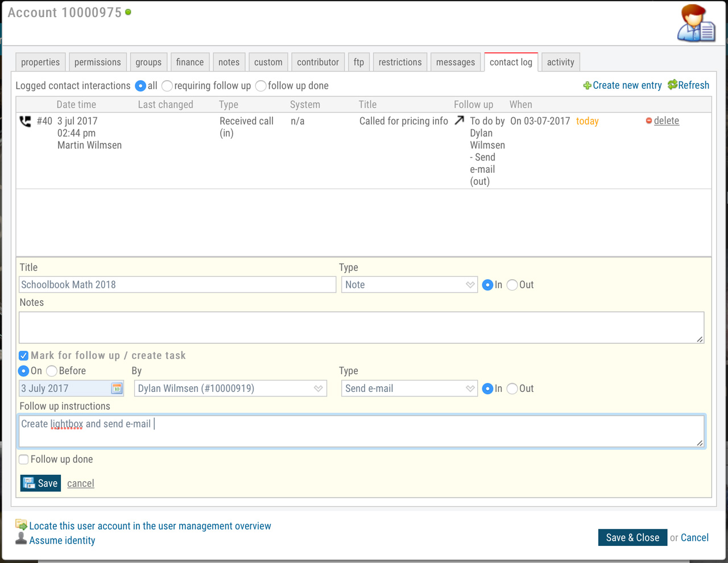728x563 pixels.
Task: Click the 'Called for pricing info' title
Action: point(404,121)
